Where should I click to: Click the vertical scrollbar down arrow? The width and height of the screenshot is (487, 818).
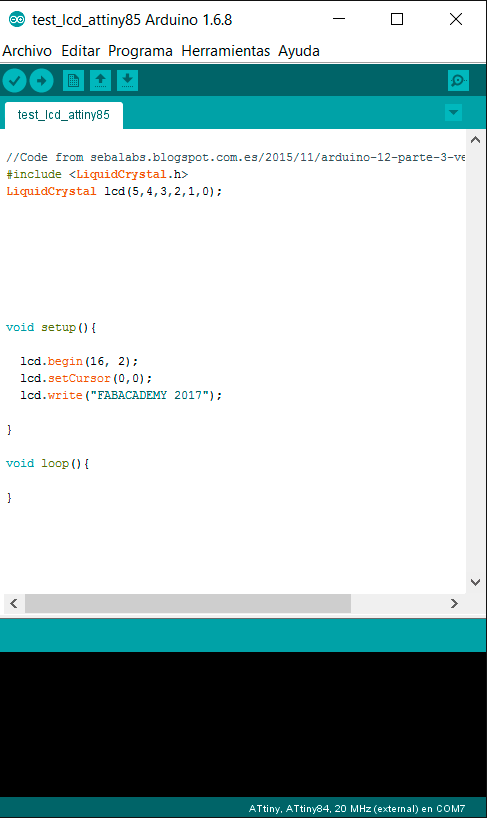476,582
